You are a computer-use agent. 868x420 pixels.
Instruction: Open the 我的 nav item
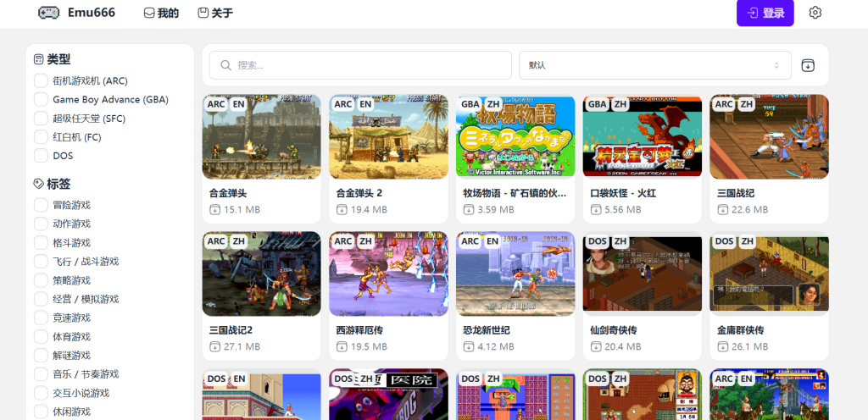tap(161, 13)
